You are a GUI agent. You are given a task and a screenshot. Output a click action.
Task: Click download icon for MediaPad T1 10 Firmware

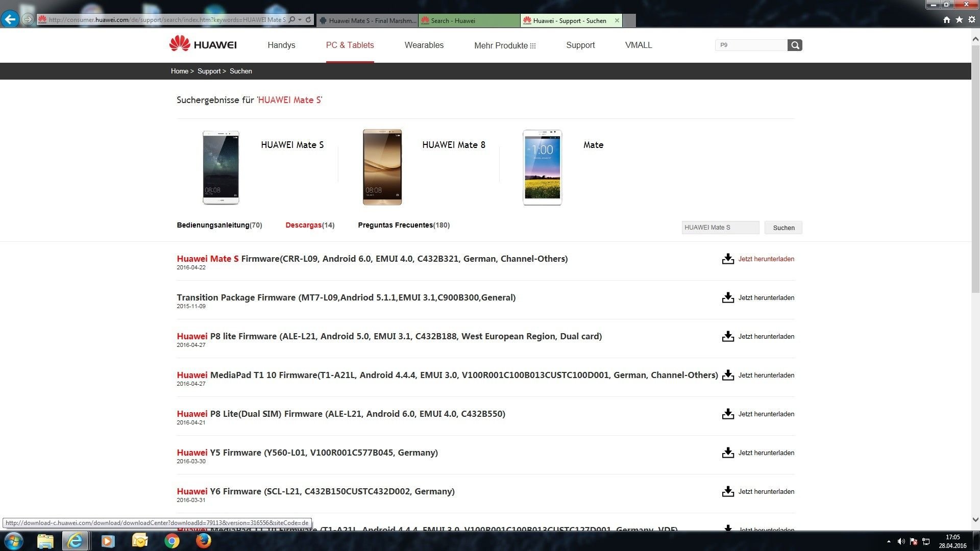(x=728, y=375)
